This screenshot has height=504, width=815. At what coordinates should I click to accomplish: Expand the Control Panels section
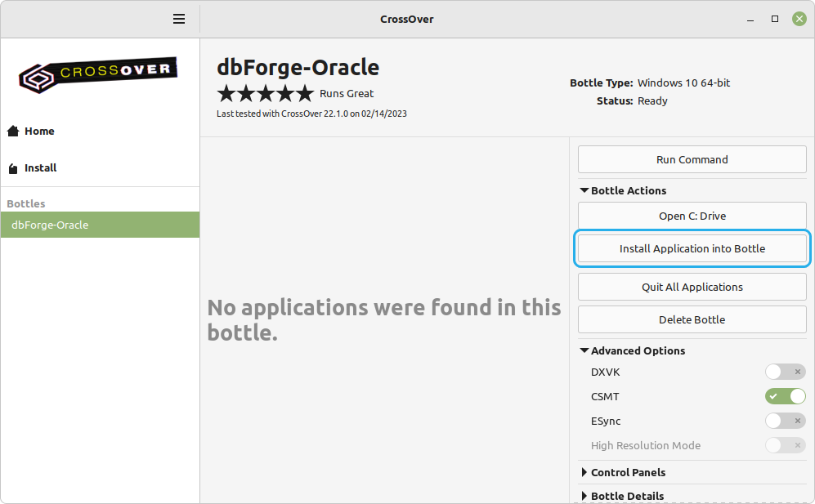coord(623,472)
